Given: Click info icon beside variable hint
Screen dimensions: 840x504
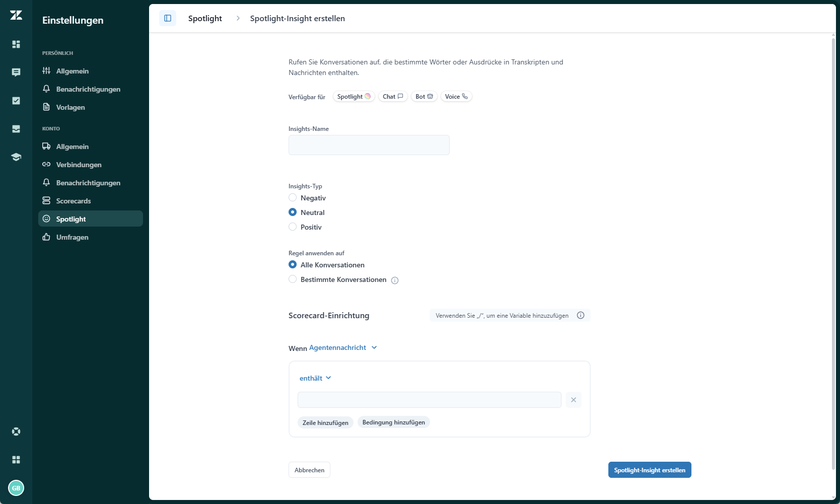Looking at the screenshot, I should [x=581, y=315].
